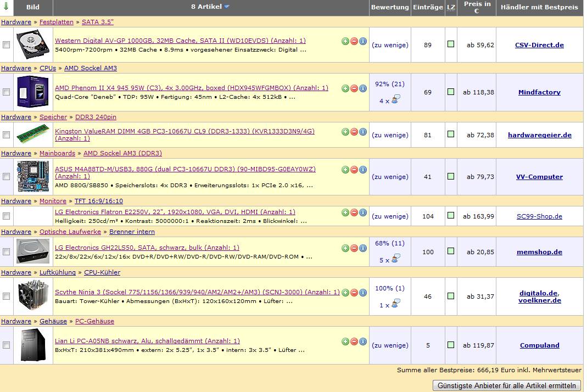
Task: Select the LG Flatron E2250V row checkbox
Action: coord(7,216)
